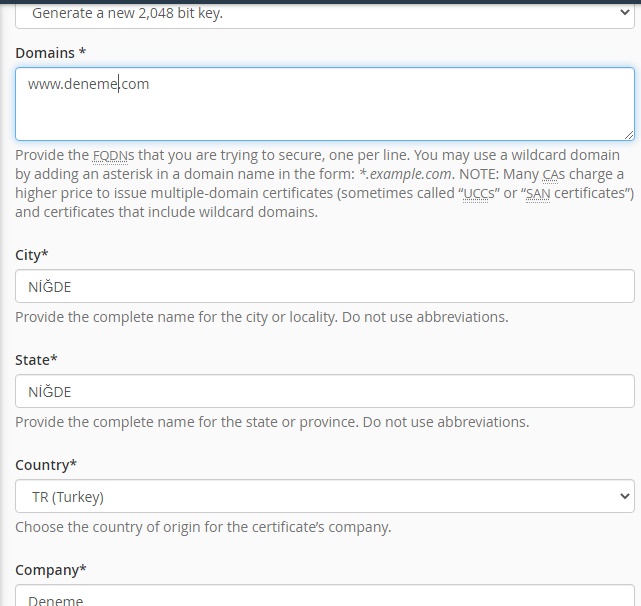The image size is (641, 606).
Task: Click the Domains textarea resize handle
Action: point(629,135)
